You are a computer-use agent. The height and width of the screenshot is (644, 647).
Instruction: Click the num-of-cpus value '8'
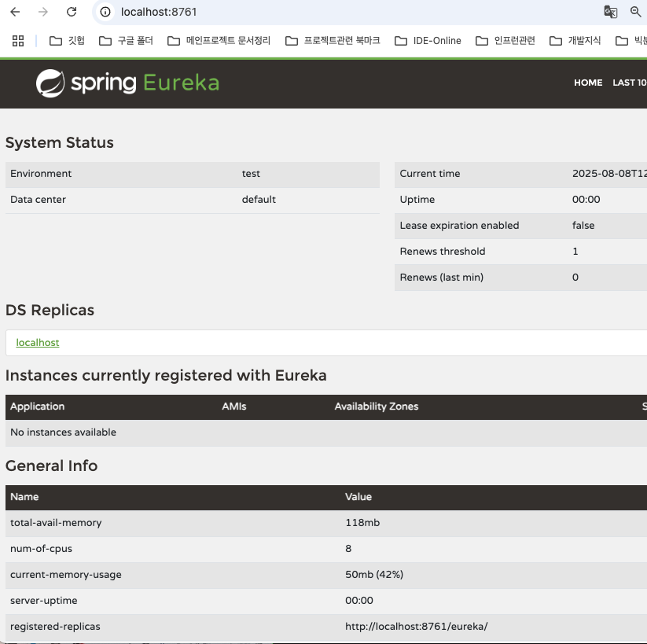[348, 549]
